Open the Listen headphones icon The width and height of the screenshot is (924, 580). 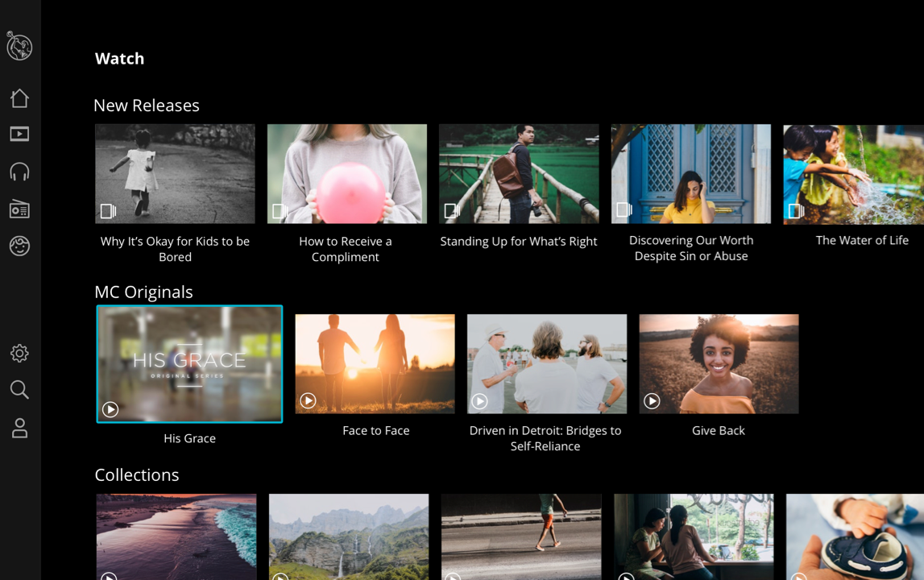tap(19, 172)
